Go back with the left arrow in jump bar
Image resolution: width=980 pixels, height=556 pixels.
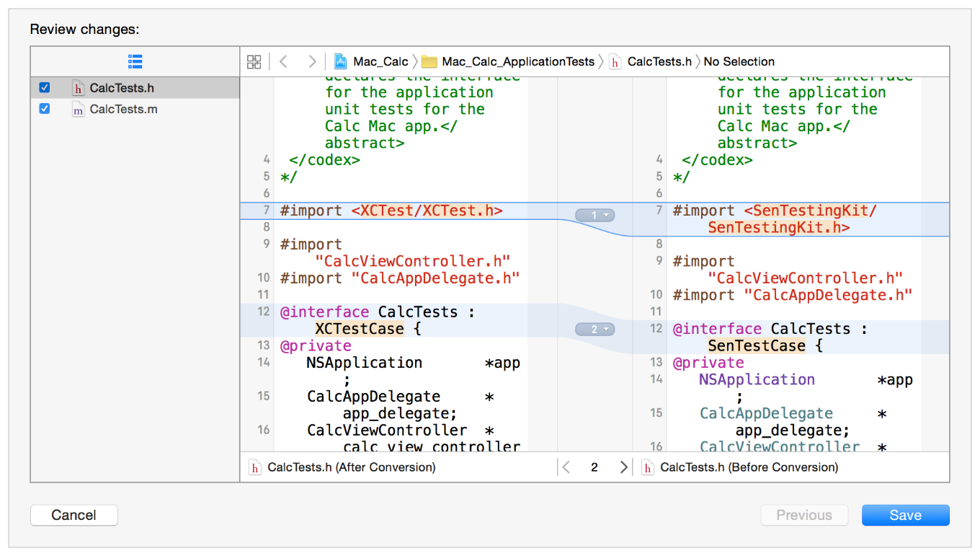(x=283, y=62)
